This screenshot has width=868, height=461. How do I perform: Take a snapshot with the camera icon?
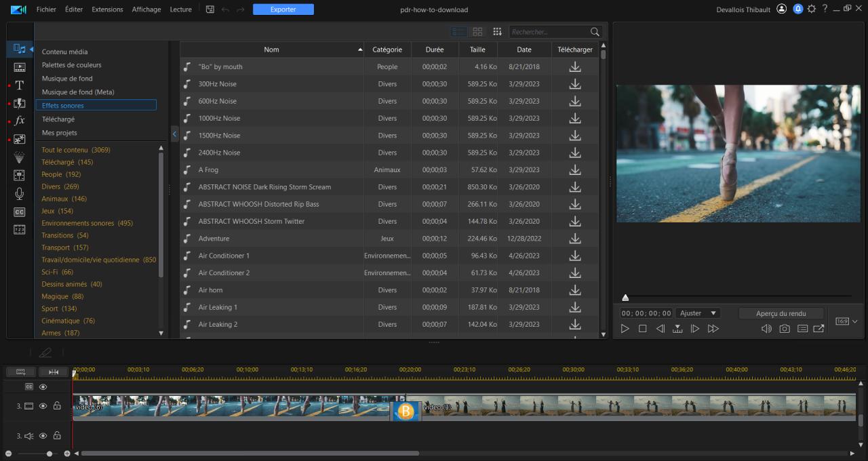coord(785,329)
